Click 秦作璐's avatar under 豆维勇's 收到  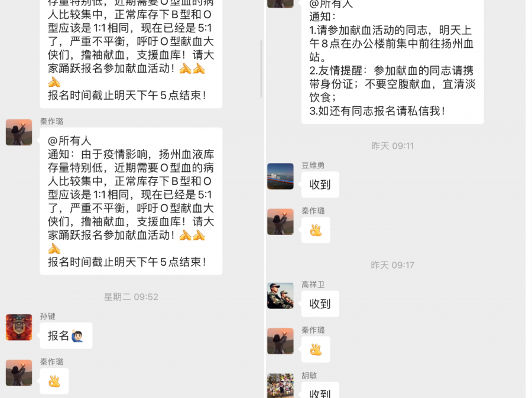(x=280, y=221)
